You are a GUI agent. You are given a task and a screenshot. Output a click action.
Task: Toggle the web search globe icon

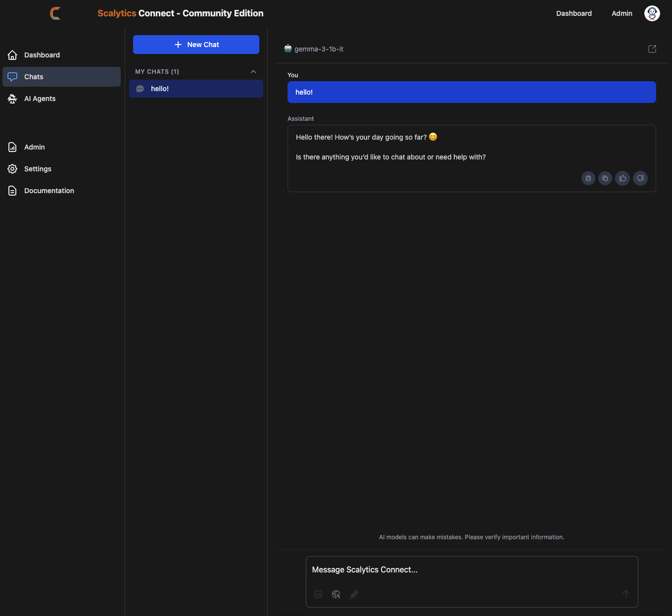tap(336, 594)
